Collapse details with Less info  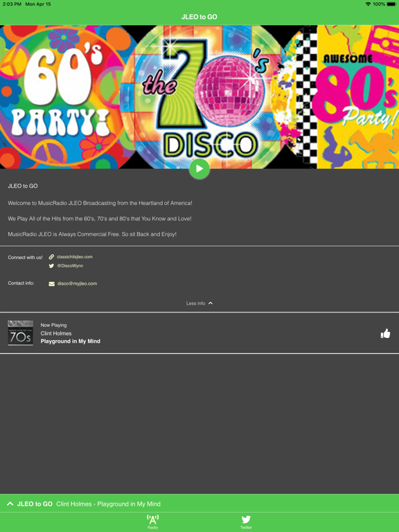click(x=199, y=303)
